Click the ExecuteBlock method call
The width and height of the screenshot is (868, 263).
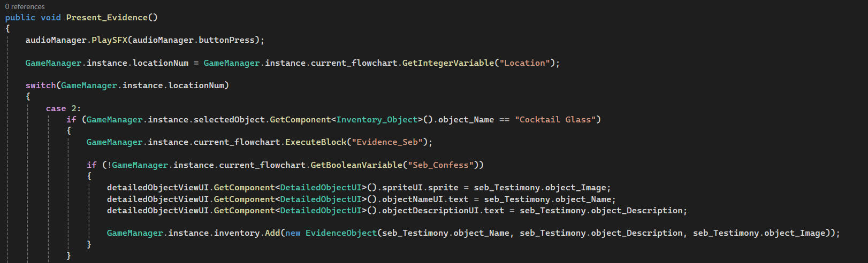[x=316, y=142]
